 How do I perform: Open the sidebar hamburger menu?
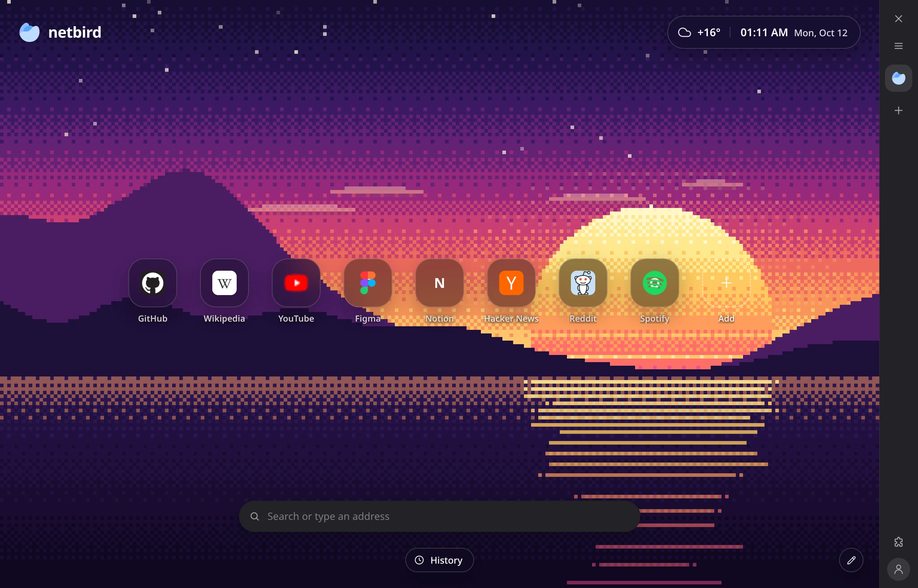[x=899, y=46]
